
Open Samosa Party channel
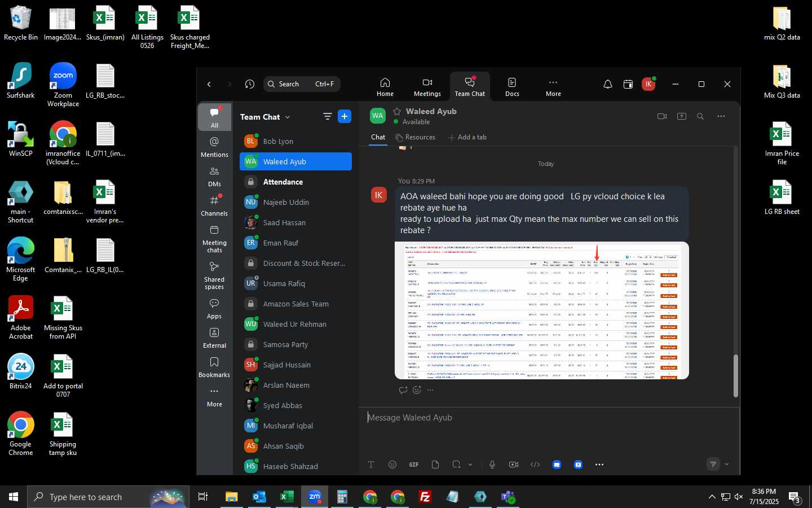tap(295, 344)
